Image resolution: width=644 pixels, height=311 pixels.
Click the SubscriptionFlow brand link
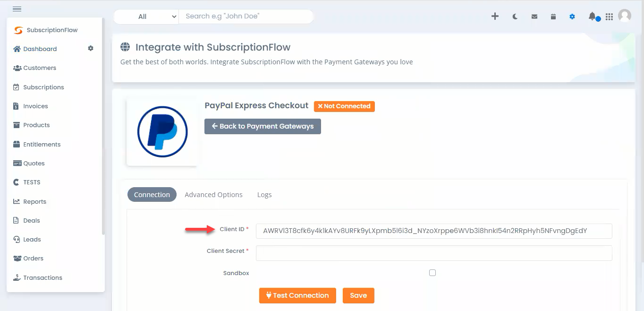coord(52,30)
